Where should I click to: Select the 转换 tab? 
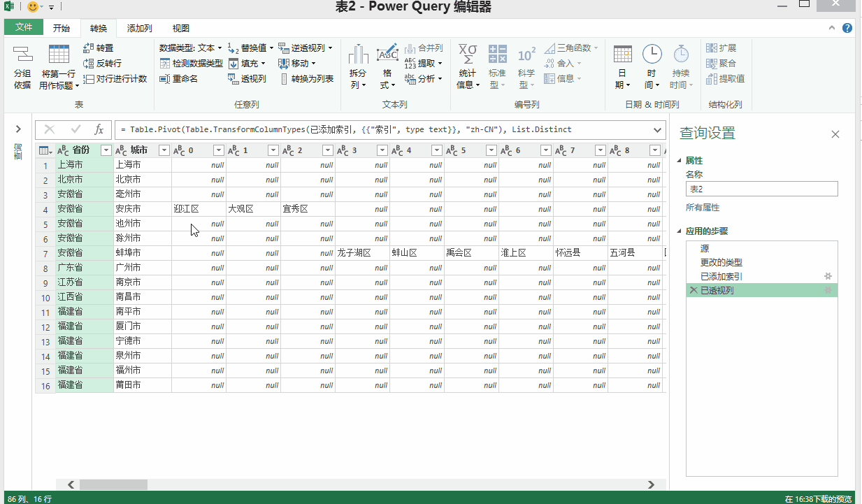click(99, 29)
